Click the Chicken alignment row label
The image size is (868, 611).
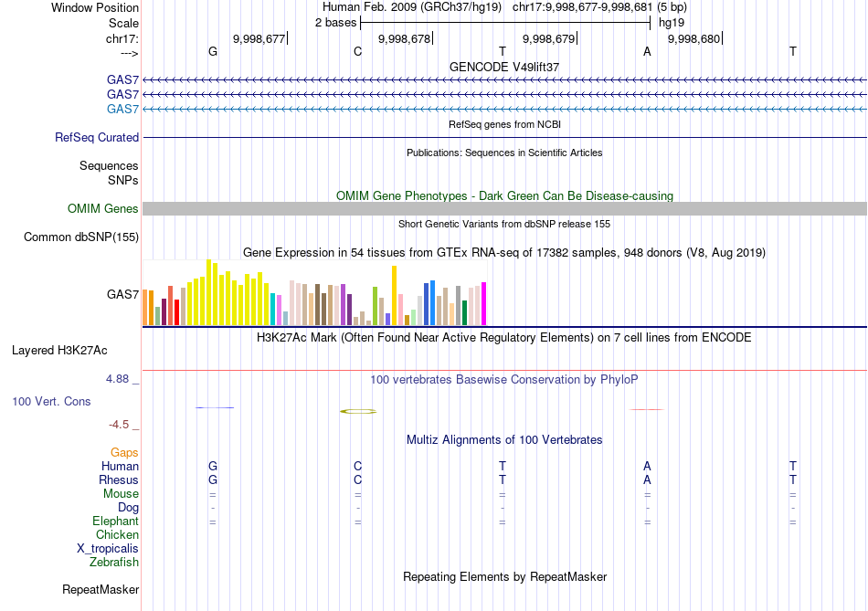pos(117,534)
